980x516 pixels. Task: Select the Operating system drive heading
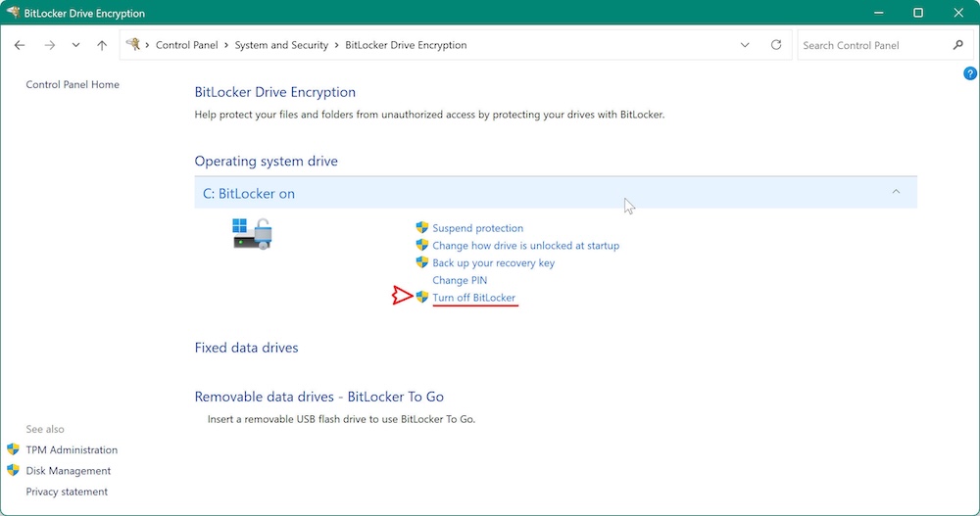pos(266,162)
